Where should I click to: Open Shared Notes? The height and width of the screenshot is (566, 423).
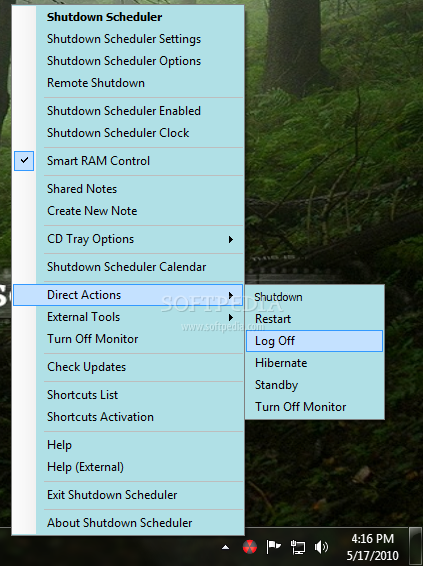(x=128, y=189)
